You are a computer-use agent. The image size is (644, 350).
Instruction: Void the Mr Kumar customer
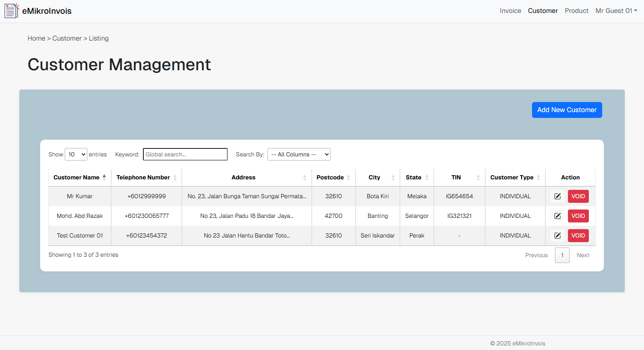578,196
